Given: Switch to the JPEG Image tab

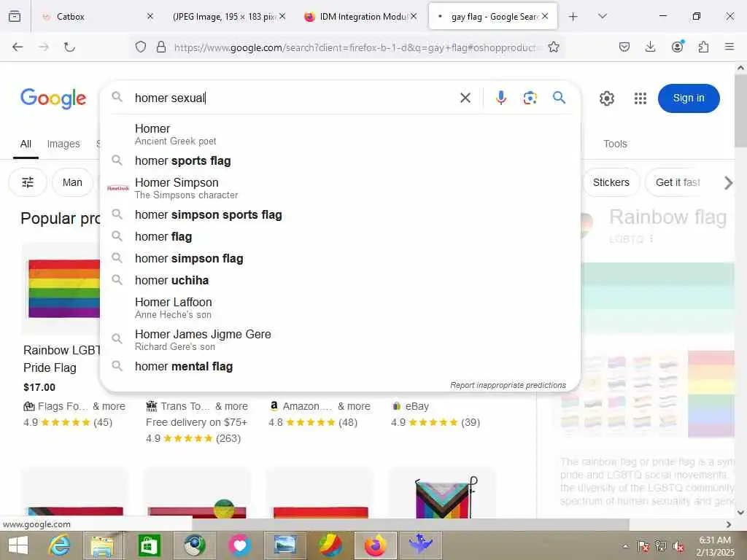Looking at the screenshot, I should [x=228, y=17].
